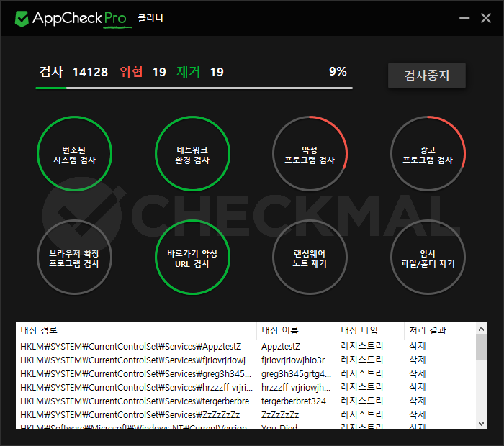Image resolution: width=504 pixels, height=446 pixels.
Task: Stop the scan with 검사중지 button
Action: [x=427, y=76]
